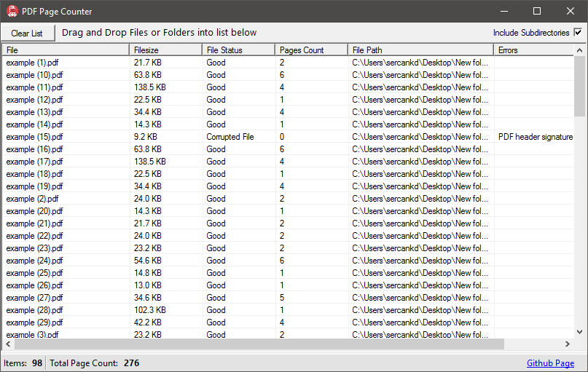588x372 pixels.
Task: Select the example (24).pdf file
Action: click(x=34, y=261)
